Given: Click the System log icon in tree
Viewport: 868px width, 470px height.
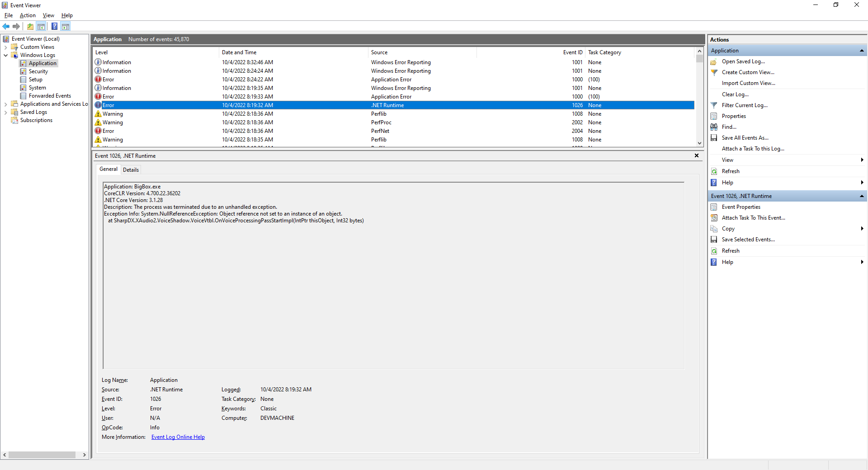Looking at the screenshot, I should pyautogui.click(x=23, y=88).
